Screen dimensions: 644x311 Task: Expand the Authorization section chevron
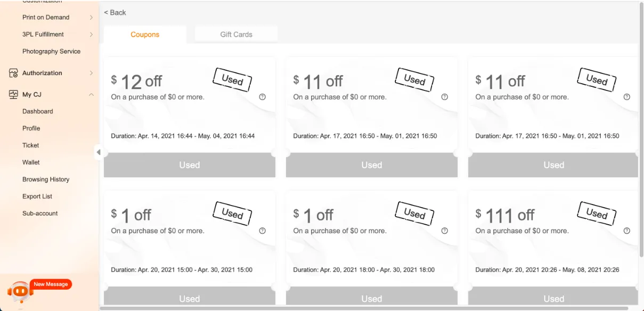pyautogui.click(x=91, y=73)
